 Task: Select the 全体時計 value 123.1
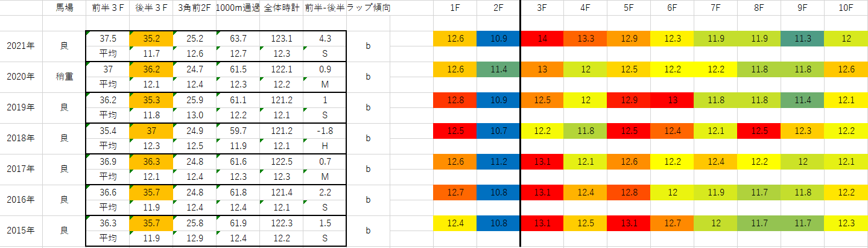coord(281,39)
